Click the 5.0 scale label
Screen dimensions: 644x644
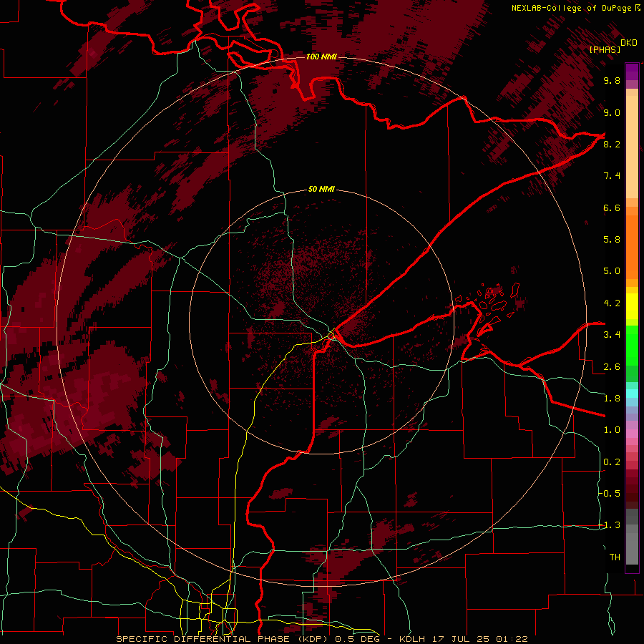(612, 271)
